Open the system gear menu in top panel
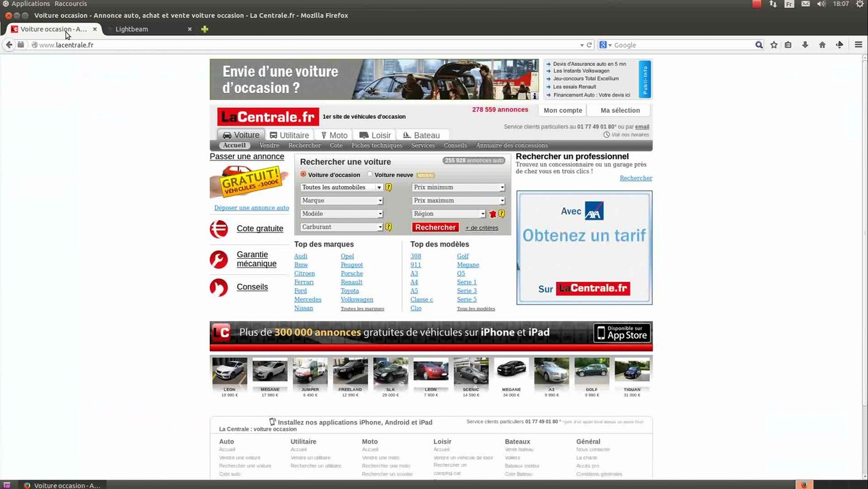The height and width of the screenshot is (489, 868). 860,4
